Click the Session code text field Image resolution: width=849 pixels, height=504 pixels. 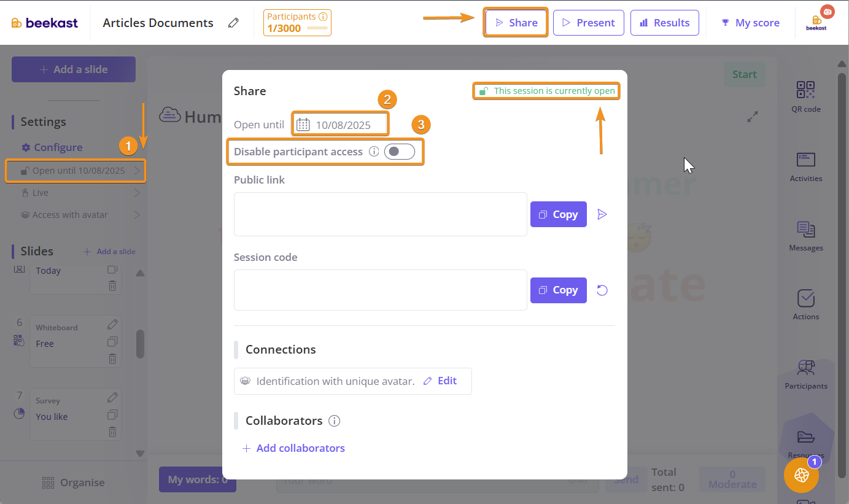point(380,290)
